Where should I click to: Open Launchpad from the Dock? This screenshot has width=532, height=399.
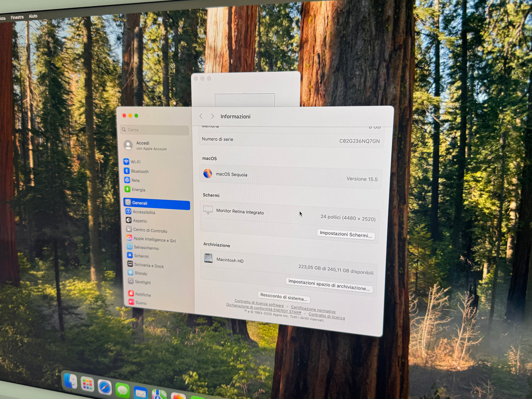coord(88,385)
